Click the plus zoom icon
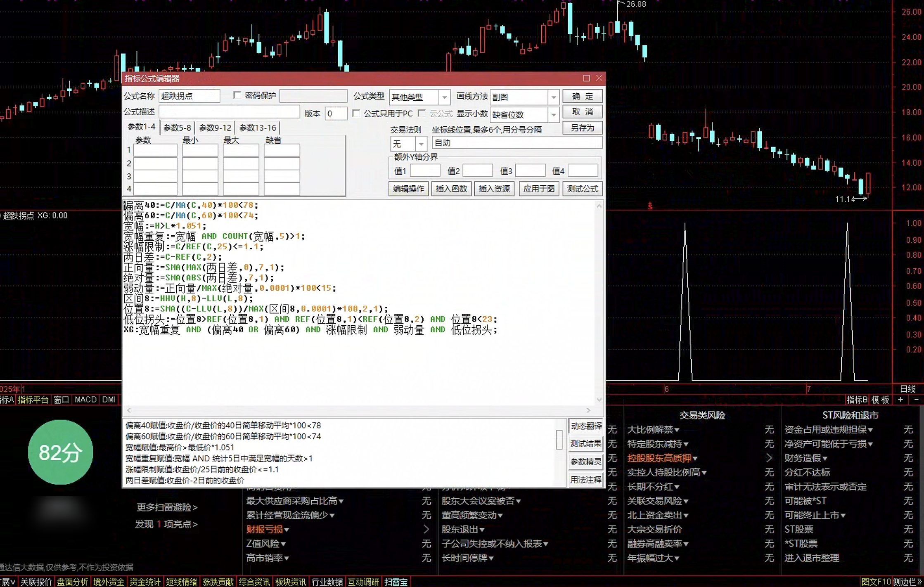The height and width of the screenshot is (587, 924). [x=900, y=400]
